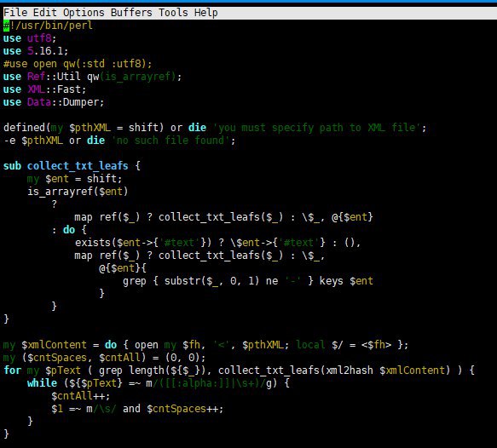Click the 'is_arrayref($ent)' call

78,192
